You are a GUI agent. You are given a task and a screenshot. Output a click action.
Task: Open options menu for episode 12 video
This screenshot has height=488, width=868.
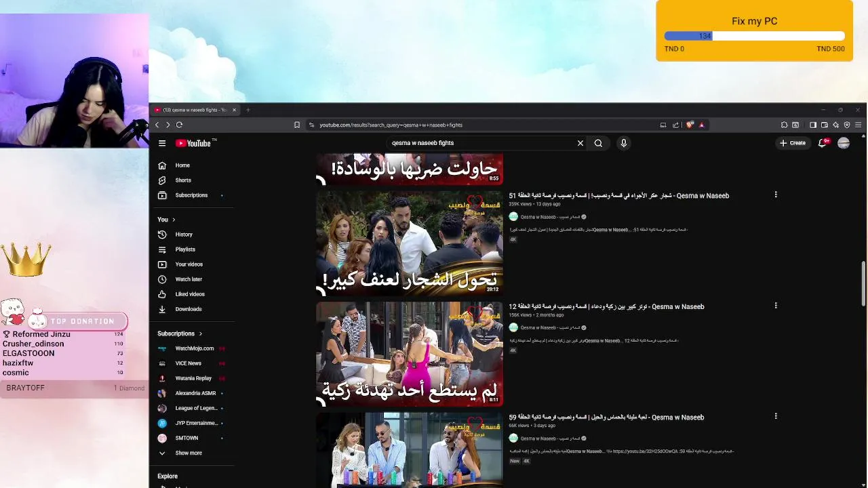click(x=776, y=306)
